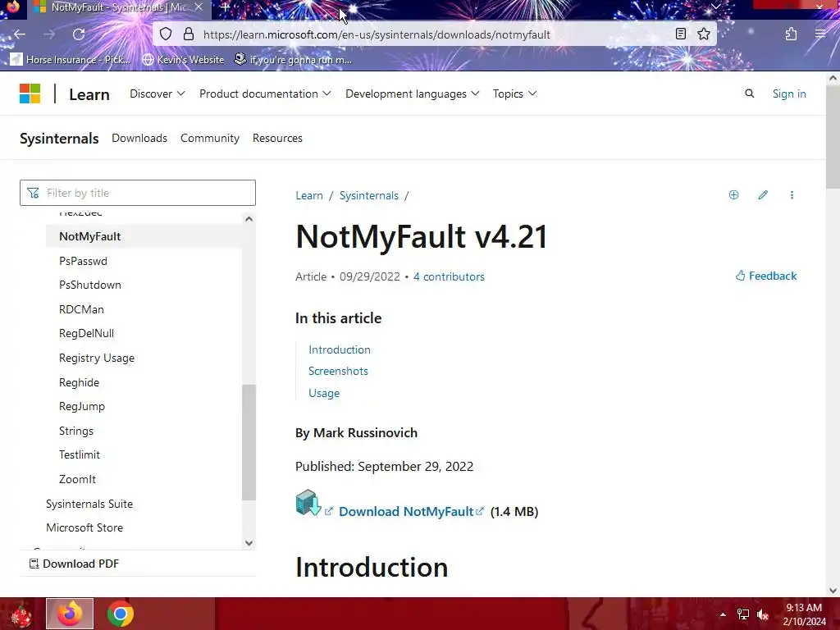Click the Learn home link in header
Image resolution: width=840 pixels, height=630 pixels.
[89, 95]
